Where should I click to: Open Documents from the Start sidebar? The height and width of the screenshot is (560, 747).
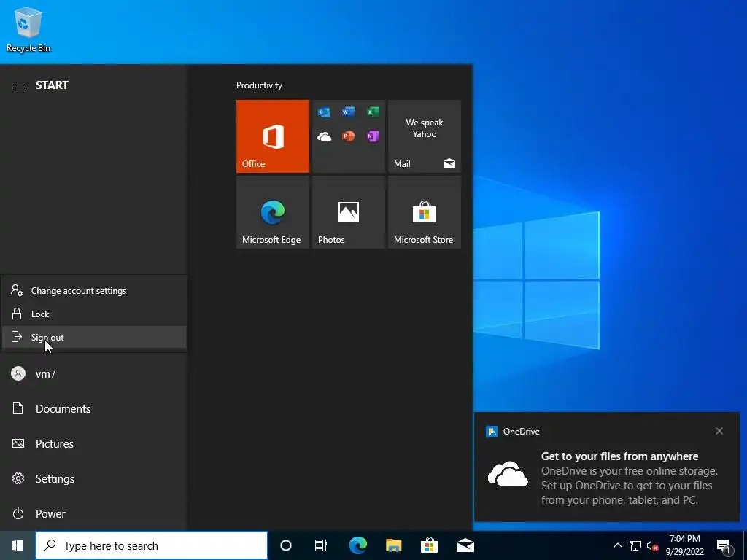(94, 408)
